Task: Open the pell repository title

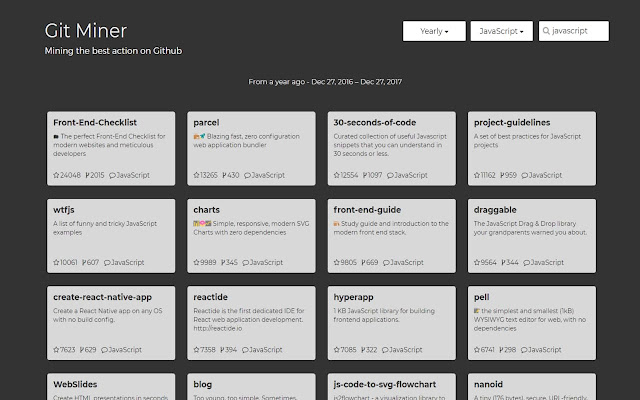Action: (x=482, y=297)
